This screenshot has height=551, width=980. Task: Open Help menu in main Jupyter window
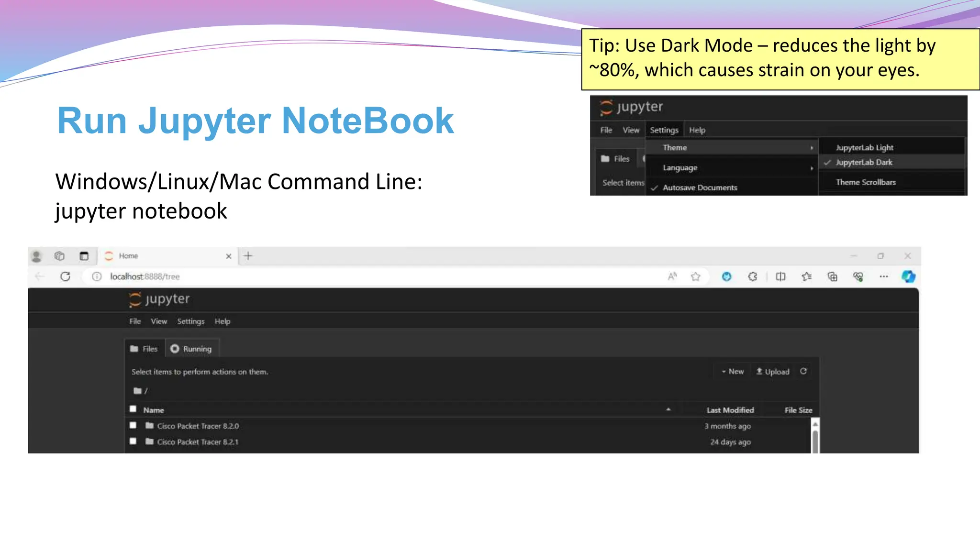point(223,321)
